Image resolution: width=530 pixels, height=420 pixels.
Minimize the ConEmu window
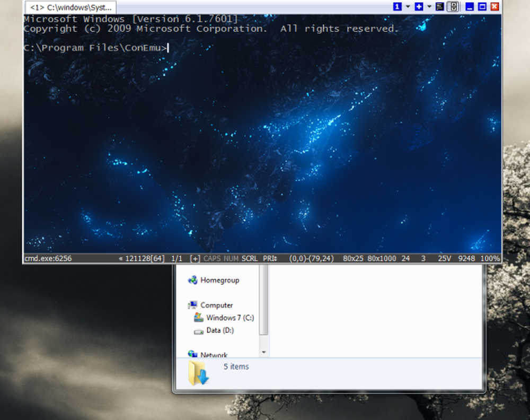click(x=470, y=6)
